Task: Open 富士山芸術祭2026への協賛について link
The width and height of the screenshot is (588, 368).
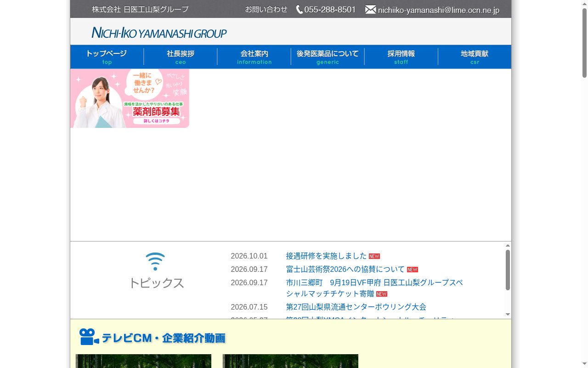Action: click(x=345, y=269)
